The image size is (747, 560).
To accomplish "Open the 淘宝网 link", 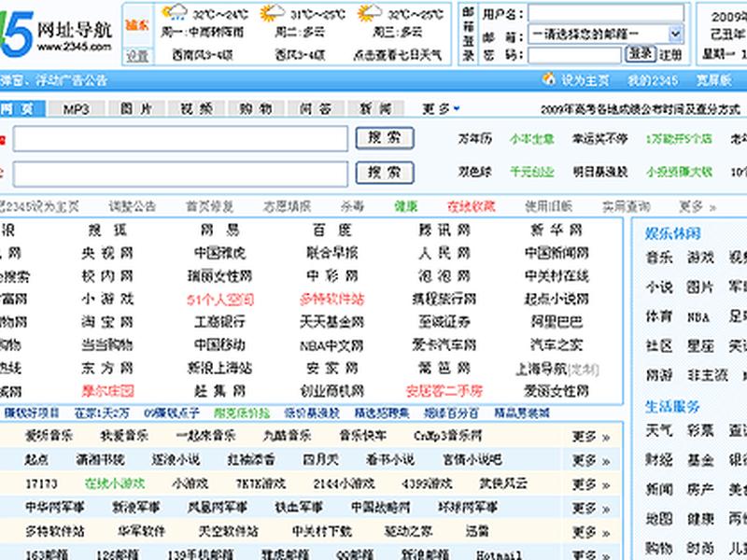I will (107, 322).
